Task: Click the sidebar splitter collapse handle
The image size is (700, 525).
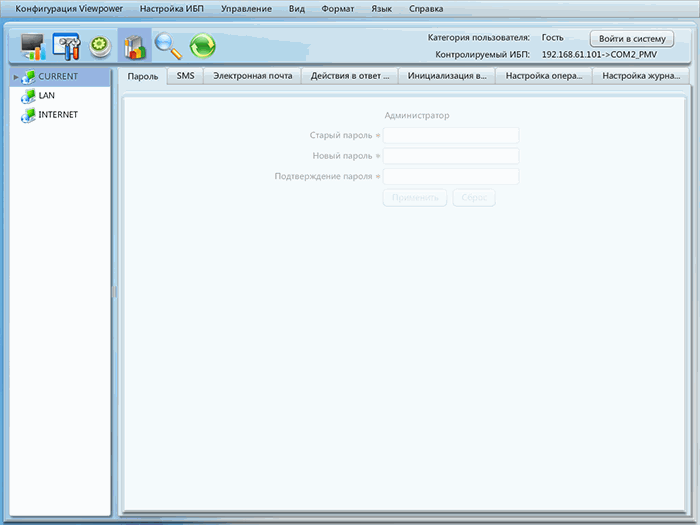Action: coord(114,292)
